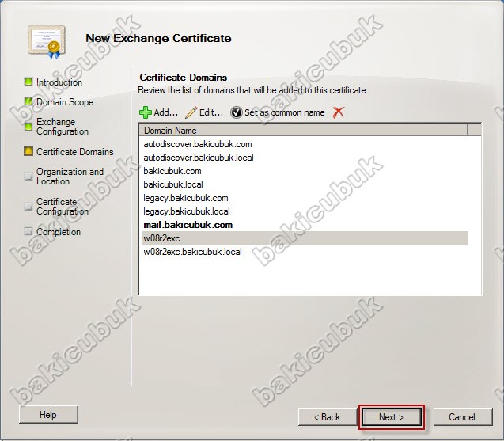Click the Set as common name checkmark icon
This screenshot has height=441, width=504.
pos(237,112)
